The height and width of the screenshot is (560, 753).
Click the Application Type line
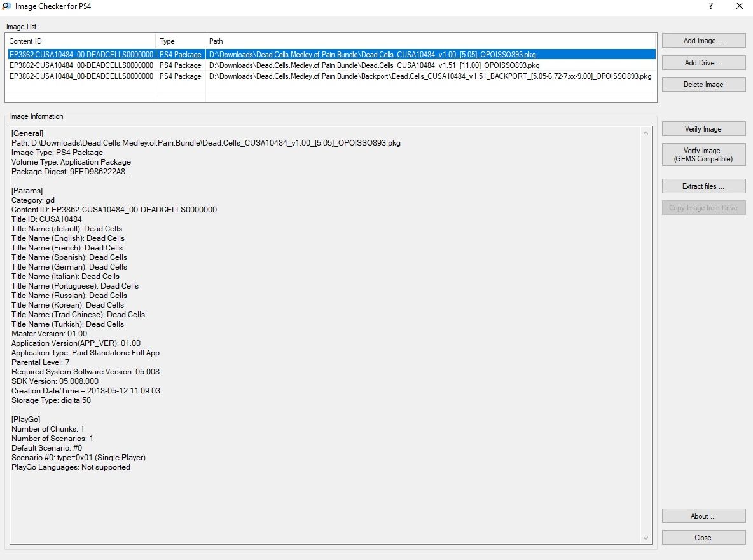(x=85, y=353)
